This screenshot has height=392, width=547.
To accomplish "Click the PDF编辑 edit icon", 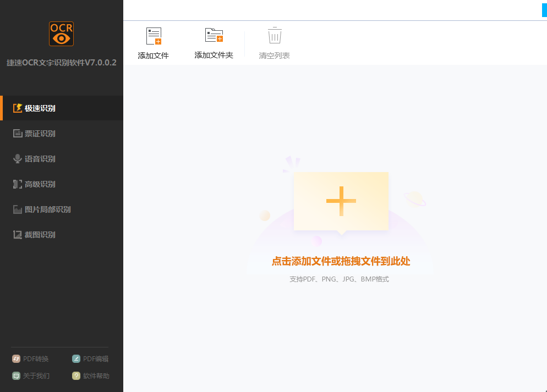I will tap(75, 358).
